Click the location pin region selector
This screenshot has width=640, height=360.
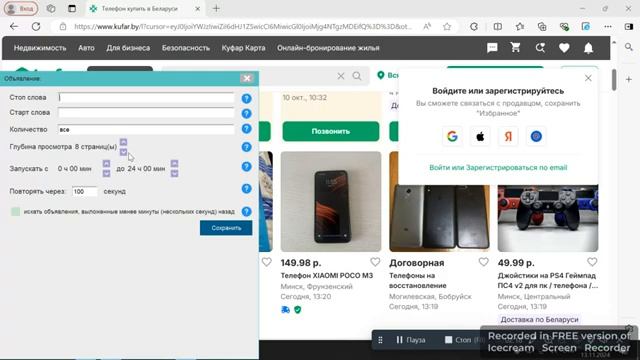(381, 75)
